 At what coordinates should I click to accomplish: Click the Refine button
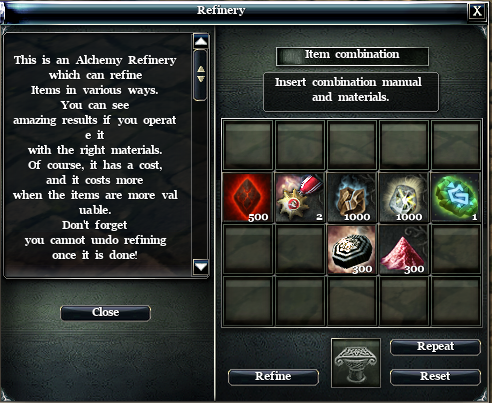(273, 377)
